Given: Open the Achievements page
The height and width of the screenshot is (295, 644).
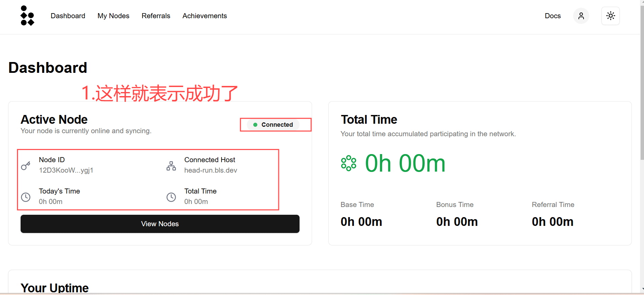Looking at the screenshot, I should (205, 16).
